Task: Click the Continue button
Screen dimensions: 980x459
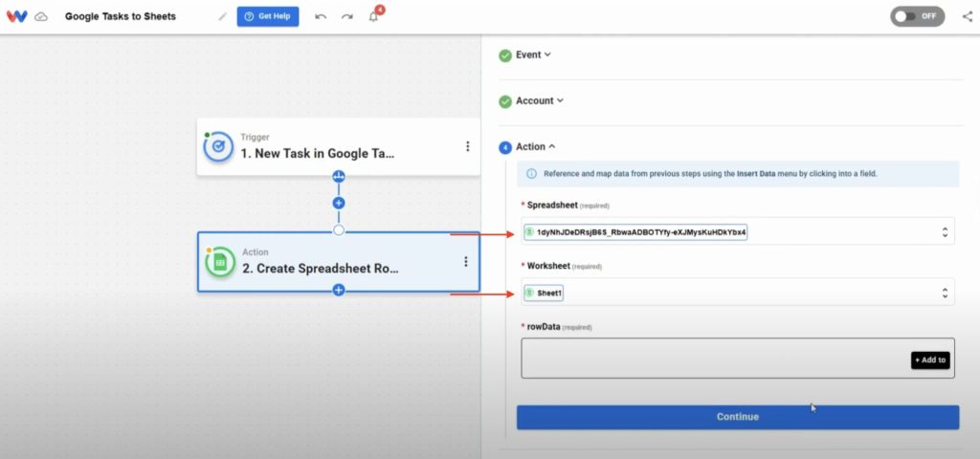Action: (x=738, y=417)
